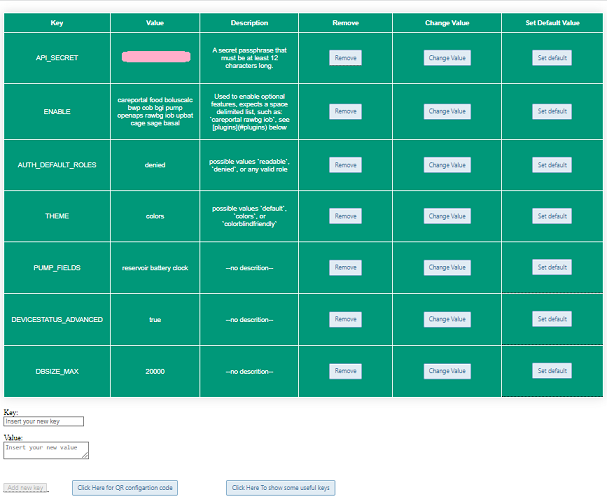607x497 pixels.
Task: Click Change Value for API_SECRET
Action: pos(447,58)
